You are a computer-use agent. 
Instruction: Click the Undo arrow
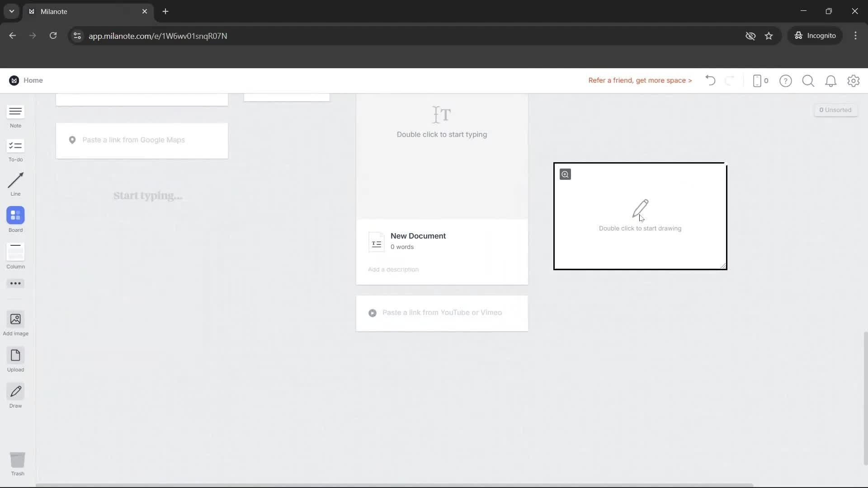point(710,80)
